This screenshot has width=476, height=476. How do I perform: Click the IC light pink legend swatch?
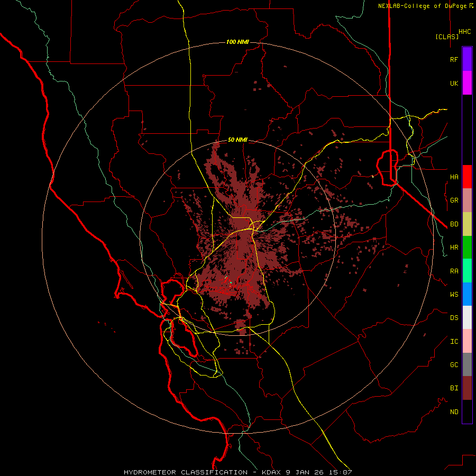click(x=467, y=341)
